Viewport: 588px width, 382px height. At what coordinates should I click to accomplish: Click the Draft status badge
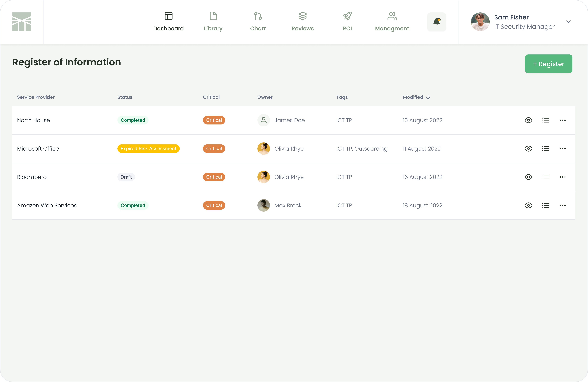coord(126,177)
